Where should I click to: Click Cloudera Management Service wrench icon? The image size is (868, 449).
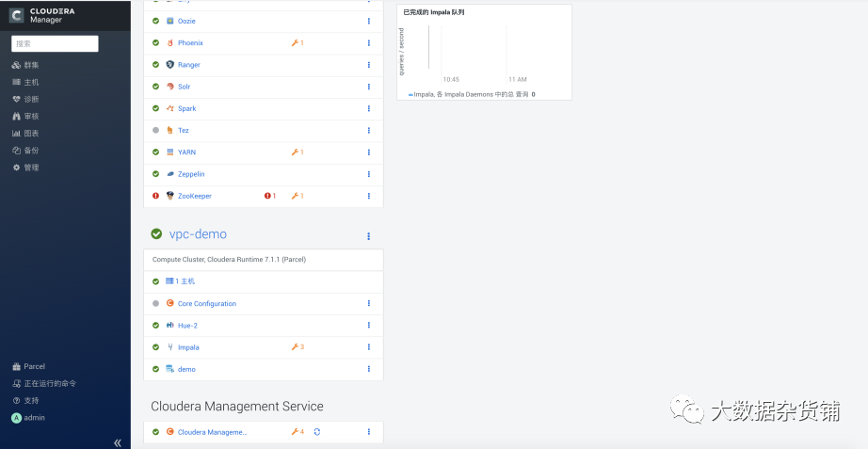point(295,432)
